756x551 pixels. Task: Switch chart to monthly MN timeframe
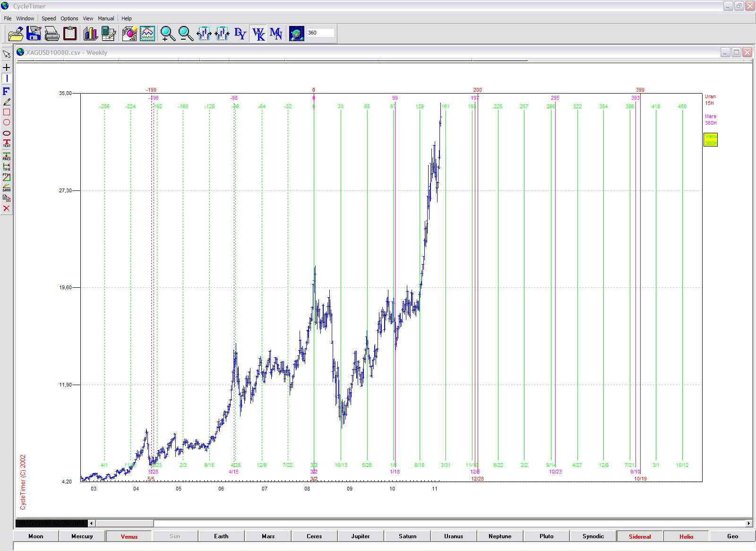[276, 34]
